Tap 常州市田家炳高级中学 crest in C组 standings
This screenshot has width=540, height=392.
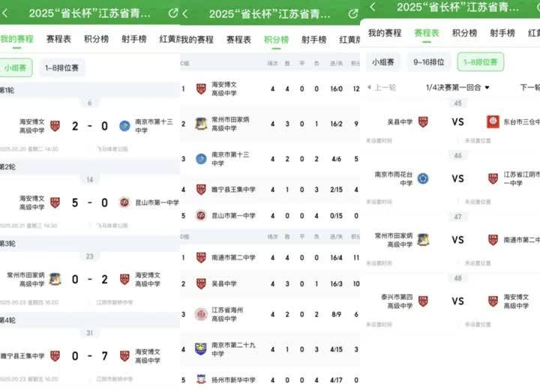pyautogui.click(x=201, y=124)
